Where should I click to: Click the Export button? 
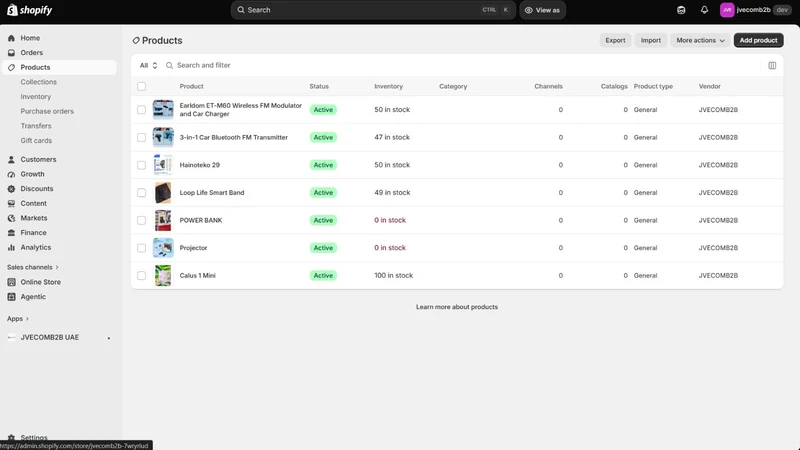[x=615, y=40]
